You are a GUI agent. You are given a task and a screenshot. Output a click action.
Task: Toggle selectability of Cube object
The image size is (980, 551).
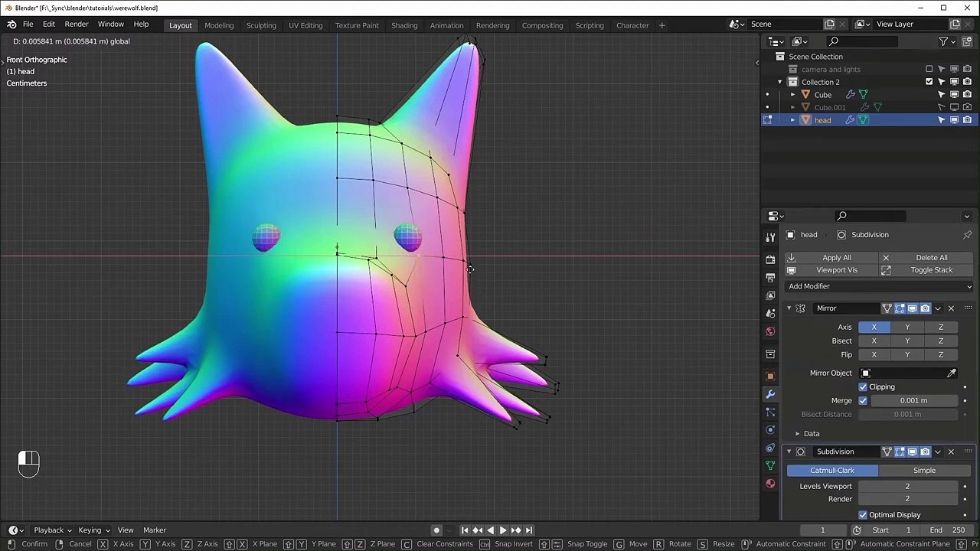[942, 95]
